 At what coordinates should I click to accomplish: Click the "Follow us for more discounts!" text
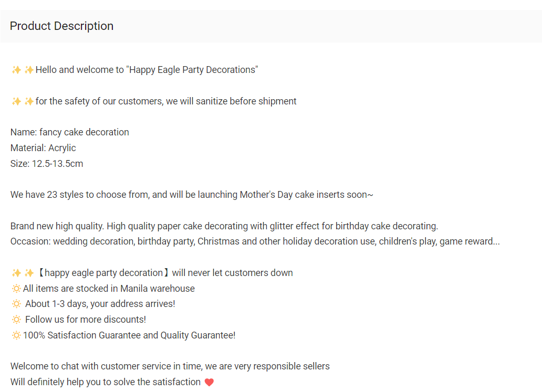tap(86, 320)
